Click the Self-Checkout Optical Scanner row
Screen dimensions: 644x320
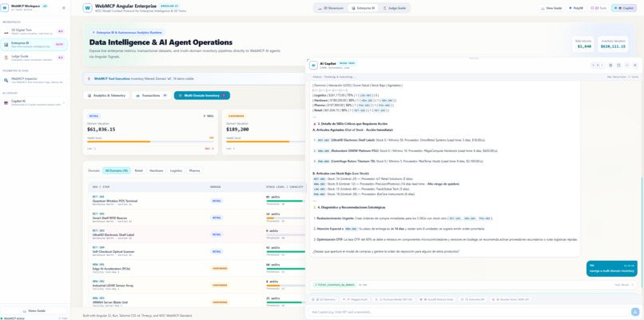(x=197, y=251)
